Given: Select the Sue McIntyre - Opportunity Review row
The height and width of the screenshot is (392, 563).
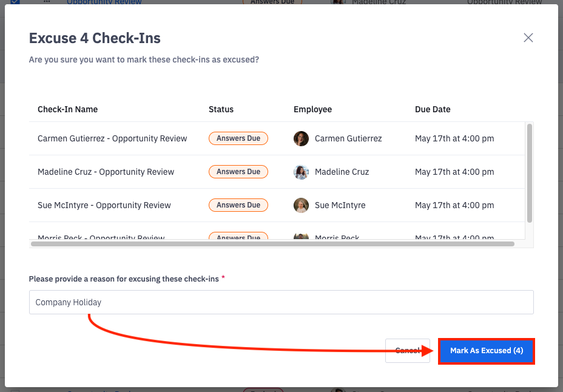Looking at the screenshot, I should (x=104, y=205).
